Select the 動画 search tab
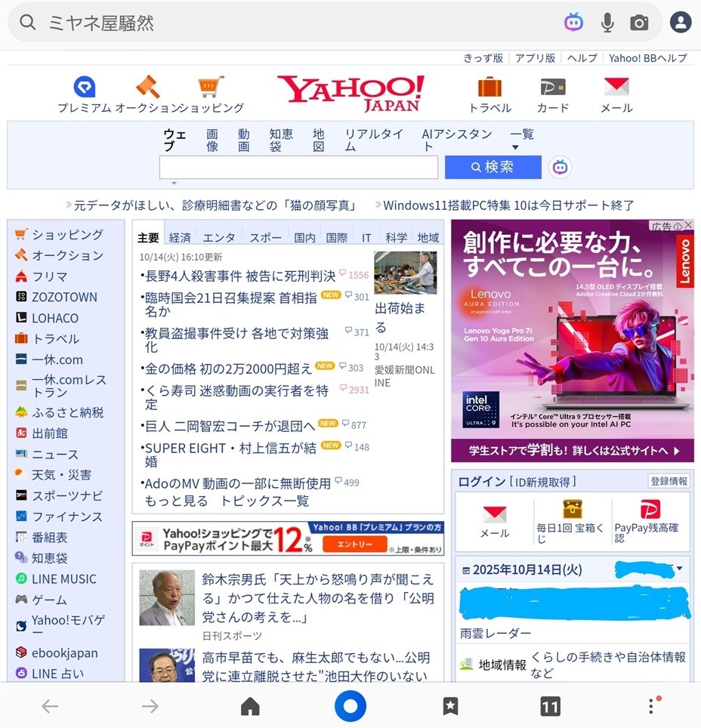Image resolution: width=701 pixels, height=728 pixels. click(x=244, y=140)
